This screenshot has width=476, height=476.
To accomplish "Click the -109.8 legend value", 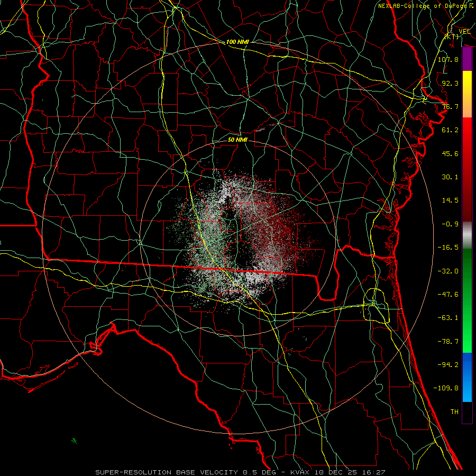I will pyautogui.click(x=446, y=388).
